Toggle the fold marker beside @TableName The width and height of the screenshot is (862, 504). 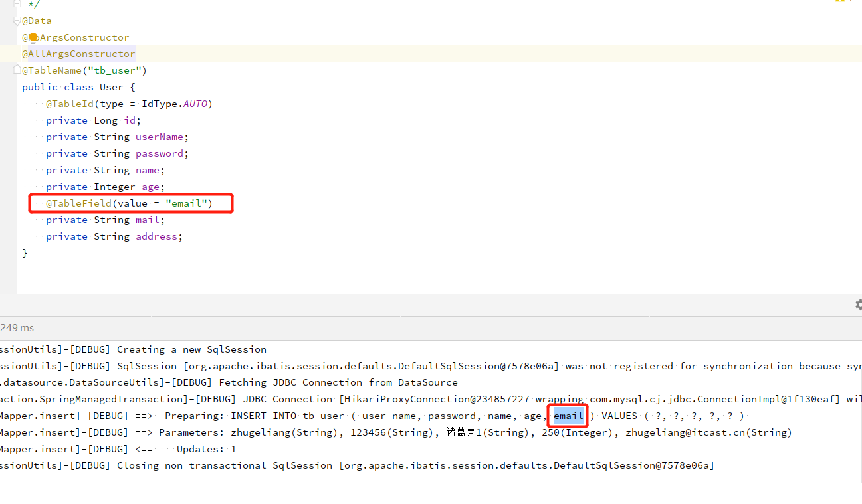coord(17,70)
